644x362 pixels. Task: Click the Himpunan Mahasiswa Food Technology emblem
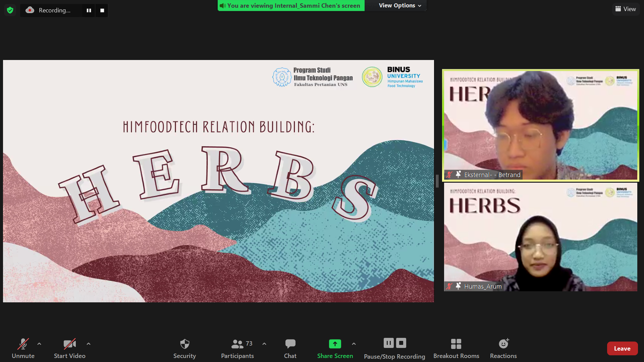(x=372, y=77)
